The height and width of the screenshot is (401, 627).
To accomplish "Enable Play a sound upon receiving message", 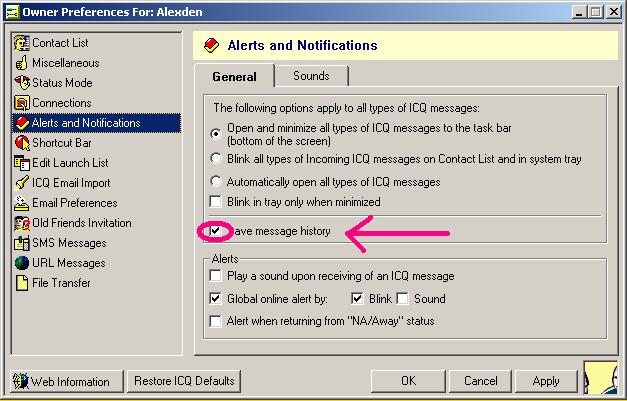I will (x=216, y=275).
